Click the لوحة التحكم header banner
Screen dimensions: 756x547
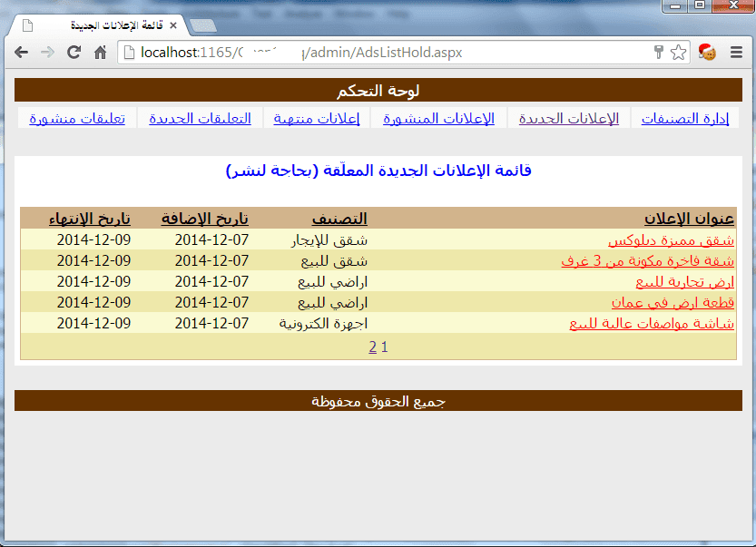(x=378, y=91)
